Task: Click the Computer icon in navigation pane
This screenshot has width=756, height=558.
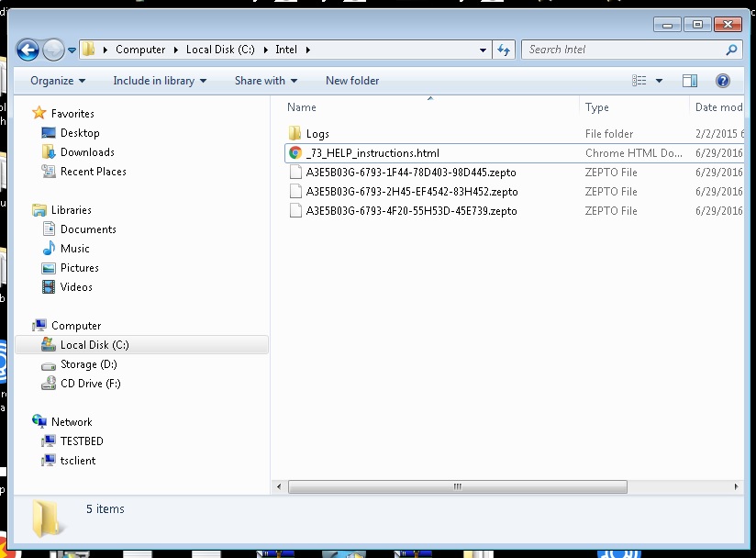Action: click(x=39, y=325)
